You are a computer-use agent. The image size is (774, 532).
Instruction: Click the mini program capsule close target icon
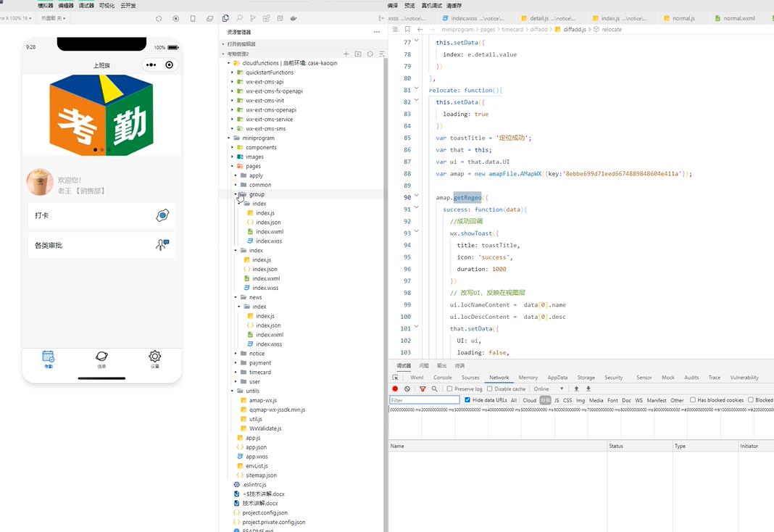click(x=170, y=65)
